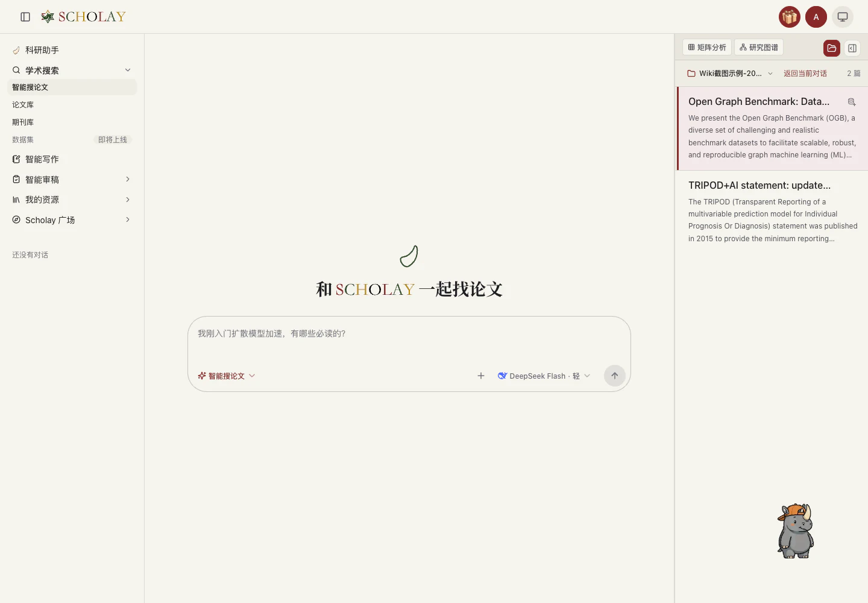This screenshot has width=868, height=603.
Task: Click 返回当前对话 link
Action: pos(805,74)
